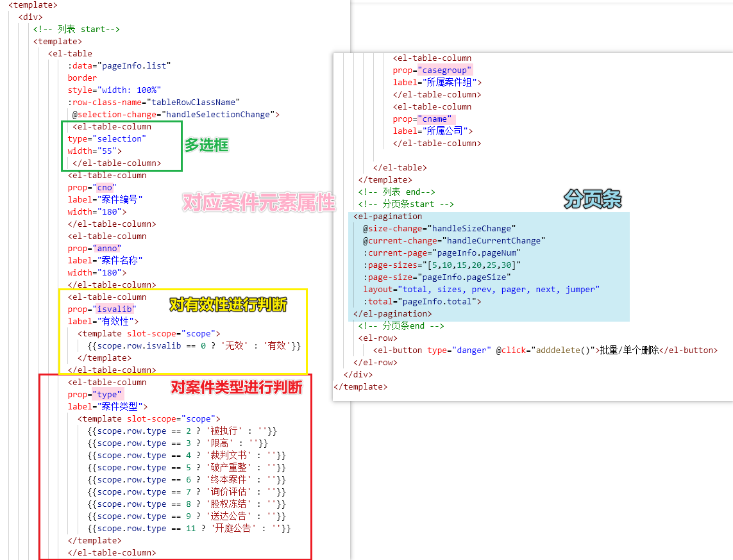Screen dimensions: 733x560
Task: Click the :page-sizes="[5,10,15,20,25,30]" line
Action: point(442,265)
